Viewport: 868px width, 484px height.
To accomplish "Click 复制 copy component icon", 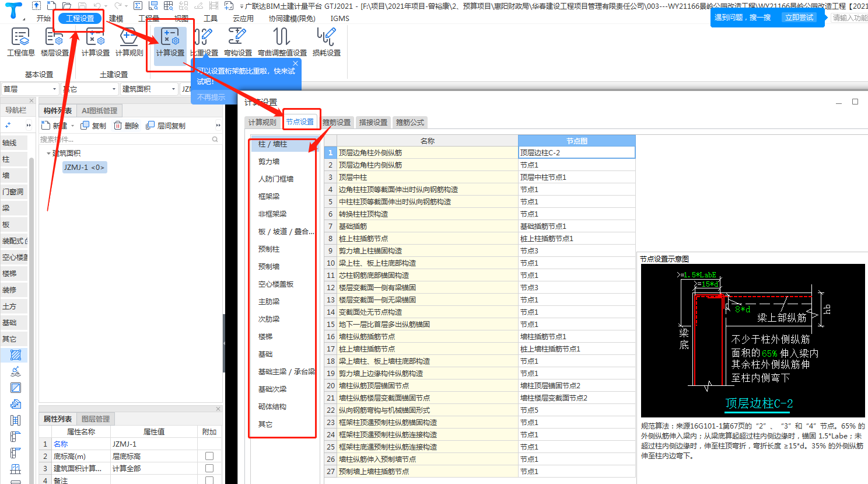I will (x=93, y=126).
